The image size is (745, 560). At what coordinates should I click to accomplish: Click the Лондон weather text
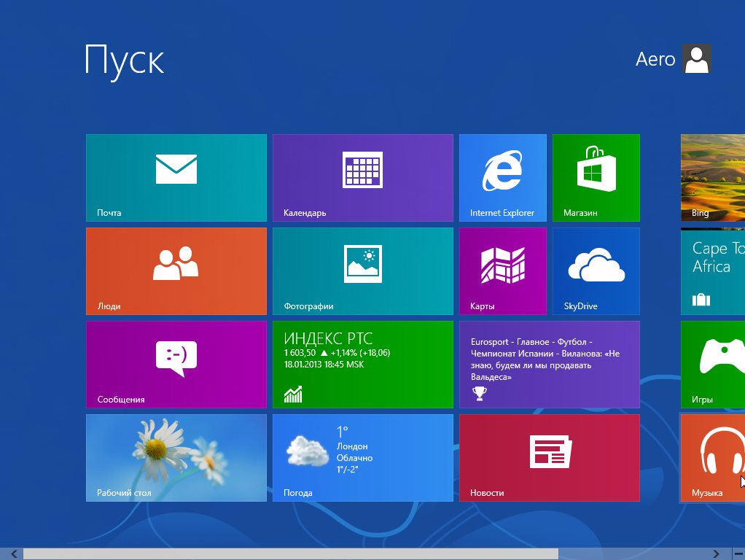[352, 446]
